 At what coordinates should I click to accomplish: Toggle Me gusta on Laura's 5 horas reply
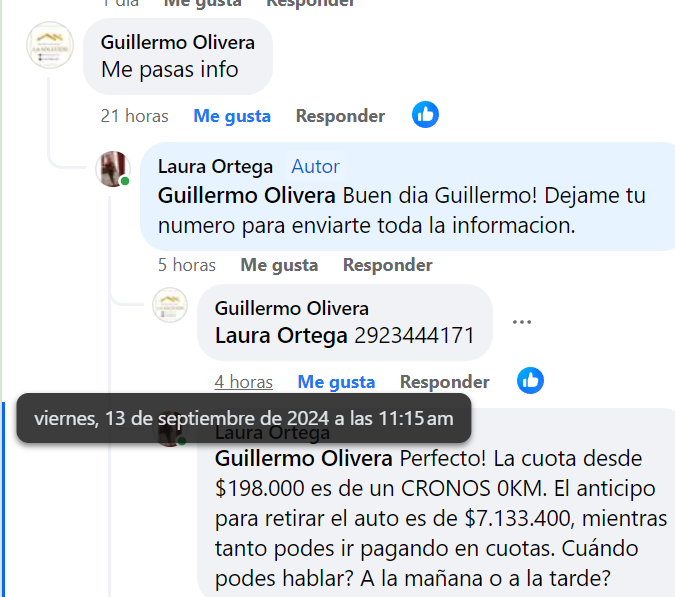click(x=279, y=265)
